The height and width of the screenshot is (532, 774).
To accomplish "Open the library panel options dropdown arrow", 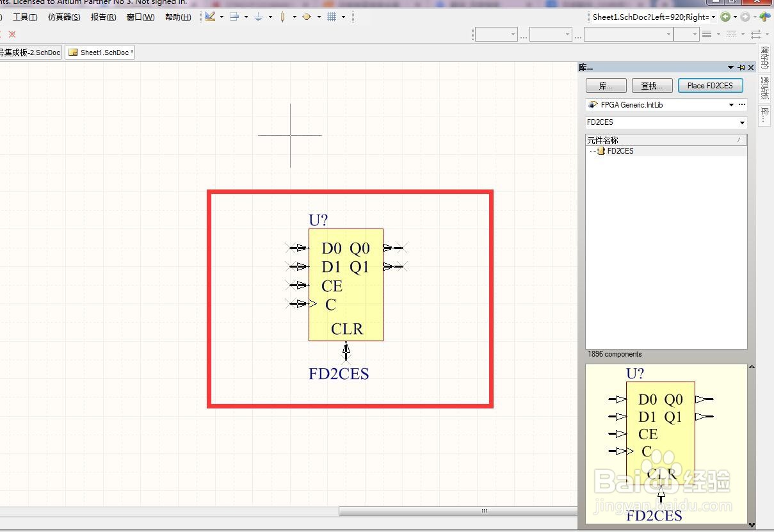I will pos(730,67).
